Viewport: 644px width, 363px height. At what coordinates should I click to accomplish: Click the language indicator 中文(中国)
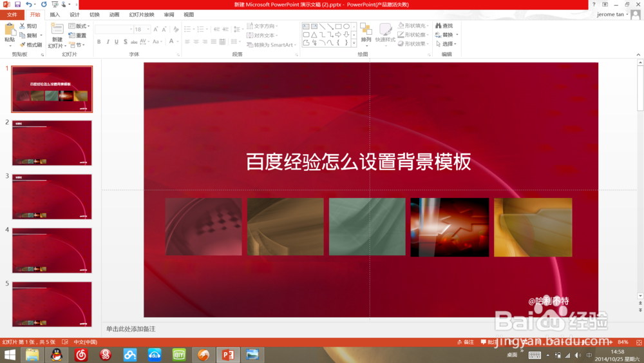click(x=86, y=342)
